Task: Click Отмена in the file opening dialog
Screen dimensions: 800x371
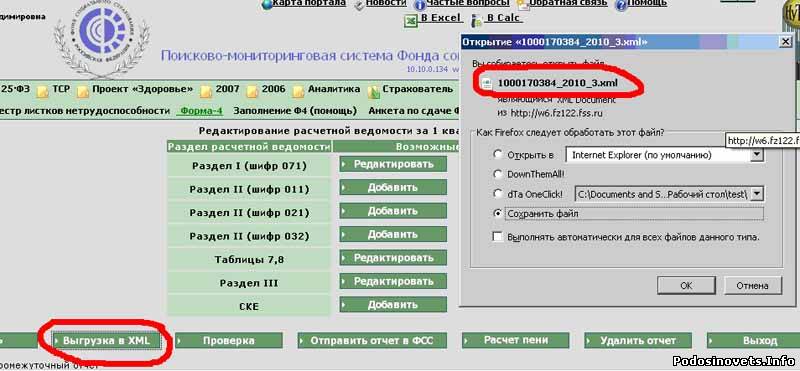Action: (752, 286)
